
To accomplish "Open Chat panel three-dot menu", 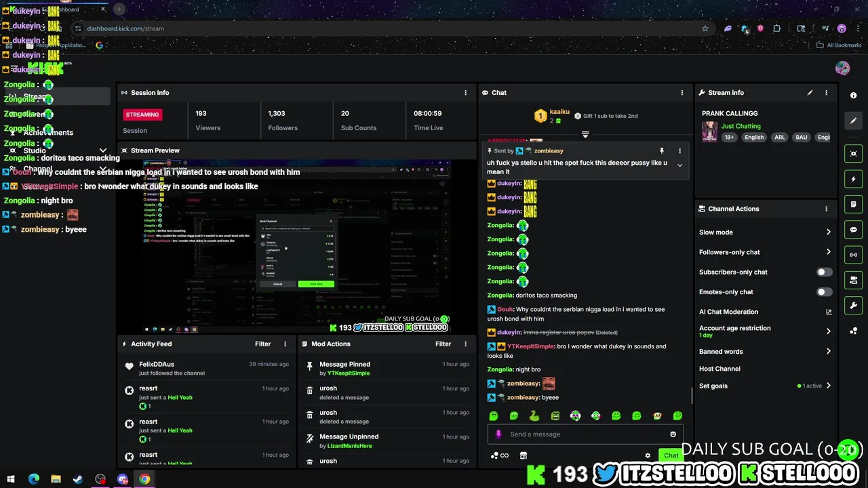I will point(682,93).
